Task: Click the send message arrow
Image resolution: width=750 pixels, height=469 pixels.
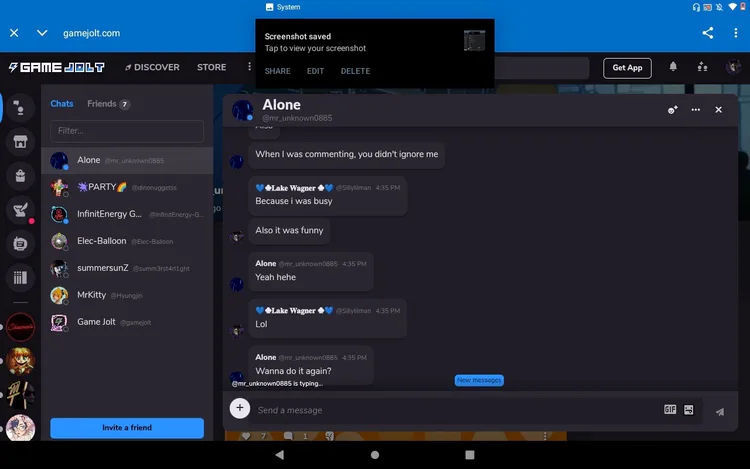Action: (720, 412)
